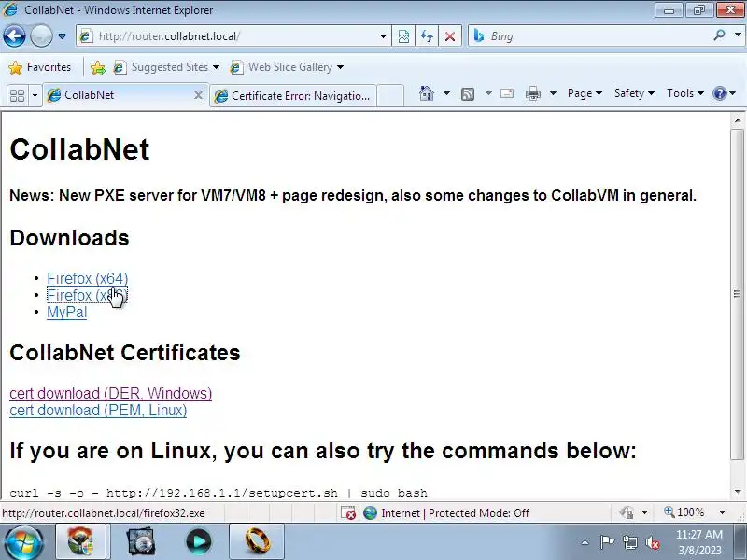The image size is (747, 560).
Task: Open the zoom level dropdown arrow
Action: coord(722,512)
